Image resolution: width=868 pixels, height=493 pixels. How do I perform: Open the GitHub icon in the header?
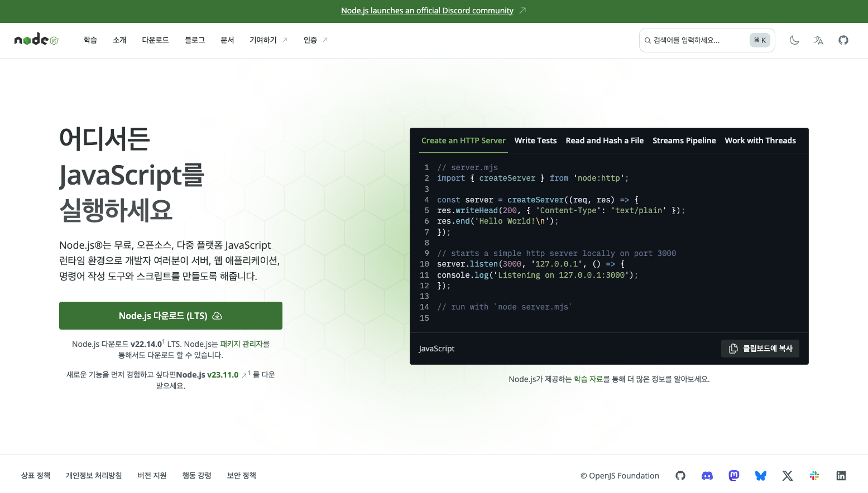[843, 40]
